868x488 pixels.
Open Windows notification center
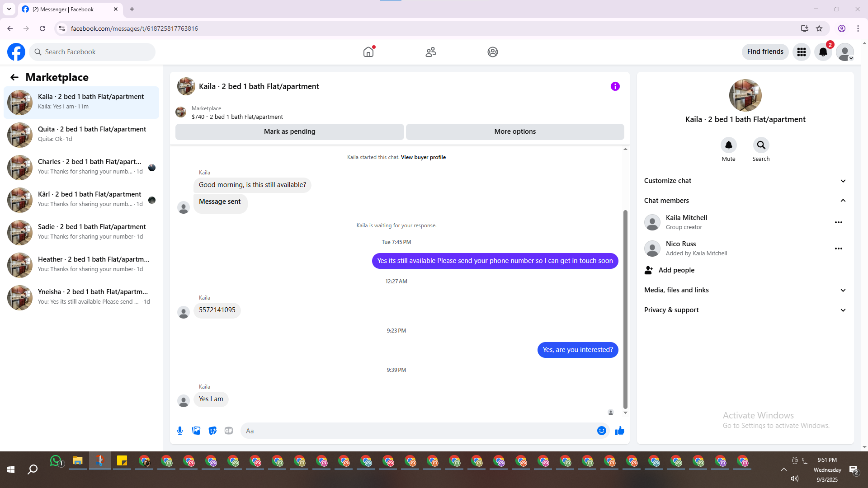[854, 470]
